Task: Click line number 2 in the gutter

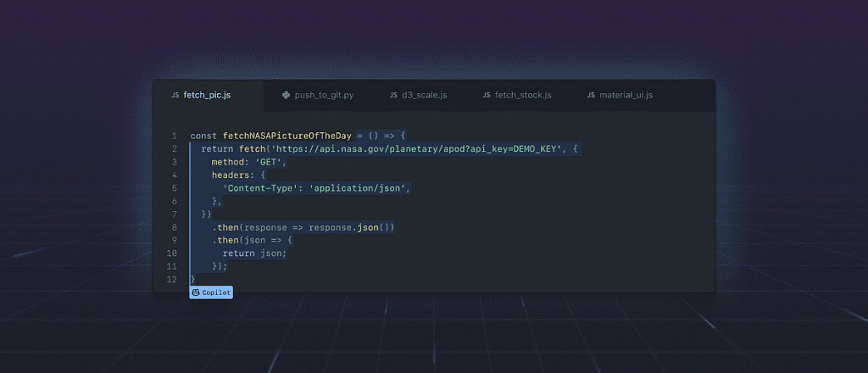Action: [x=175, y=149]
